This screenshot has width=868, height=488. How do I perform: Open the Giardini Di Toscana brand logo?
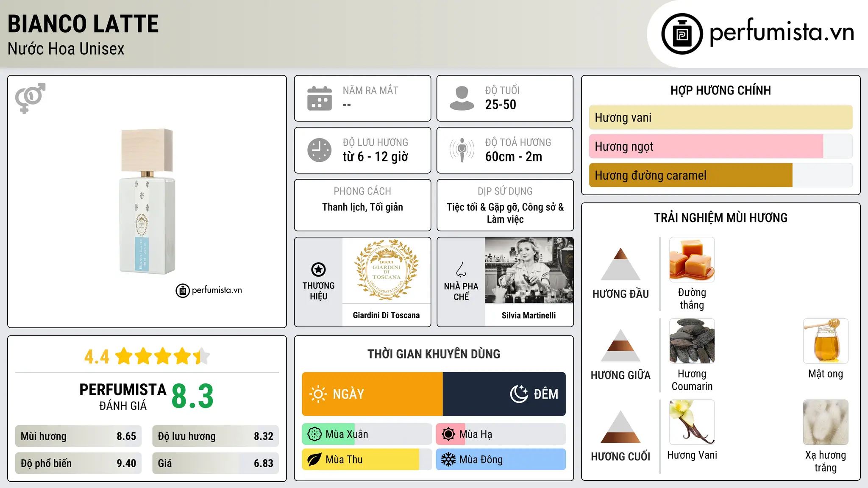[386, 270]
